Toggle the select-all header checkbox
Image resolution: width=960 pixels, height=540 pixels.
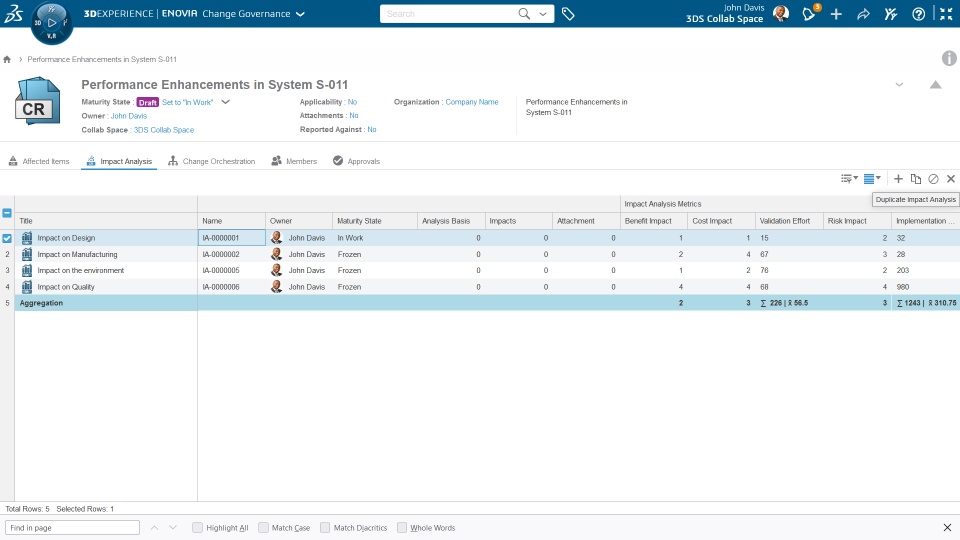(x=7, y=213)
